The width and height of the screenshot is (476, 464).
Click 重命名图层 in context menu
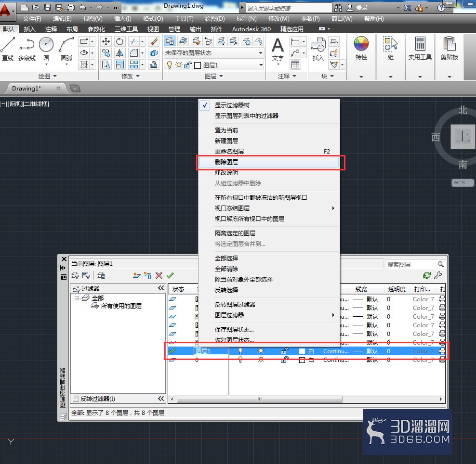click(x=269, y=151)
